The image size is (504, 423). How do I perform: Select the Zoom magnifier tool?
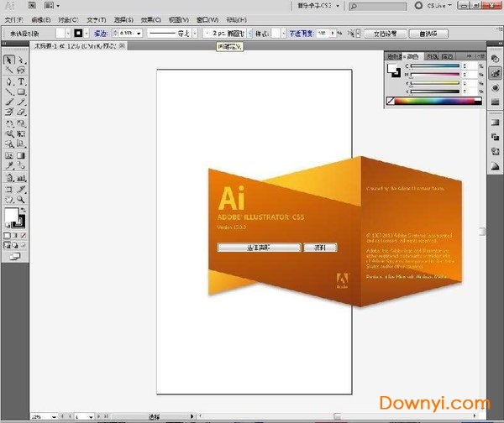coord(20,198)
